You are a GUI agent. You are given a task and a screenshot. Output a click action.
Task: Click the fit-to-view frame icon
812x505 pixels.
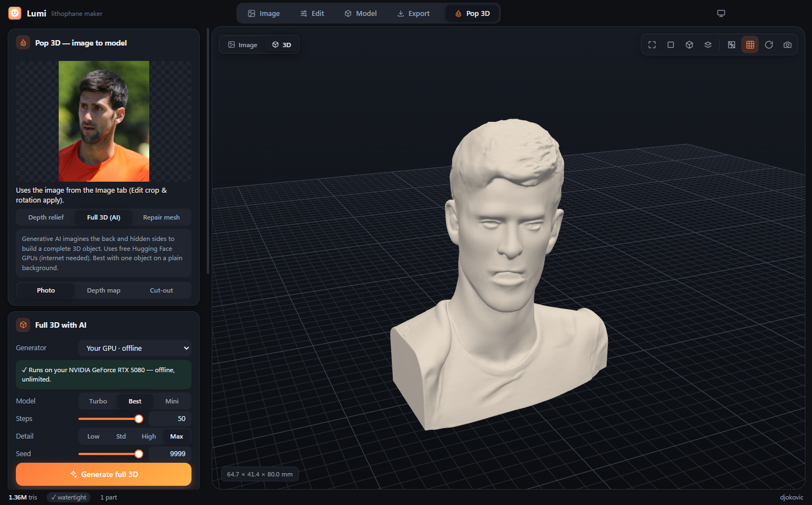652,45
